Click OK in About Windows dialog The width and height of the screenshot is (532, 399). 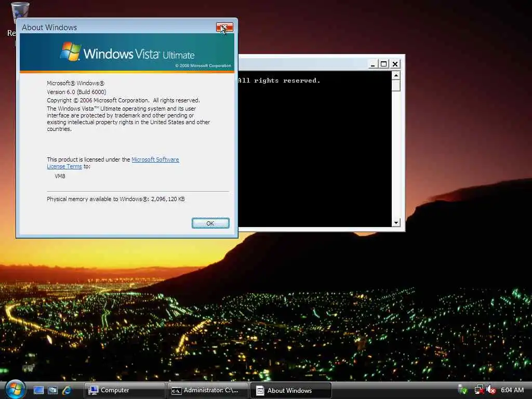pos(210,223)
